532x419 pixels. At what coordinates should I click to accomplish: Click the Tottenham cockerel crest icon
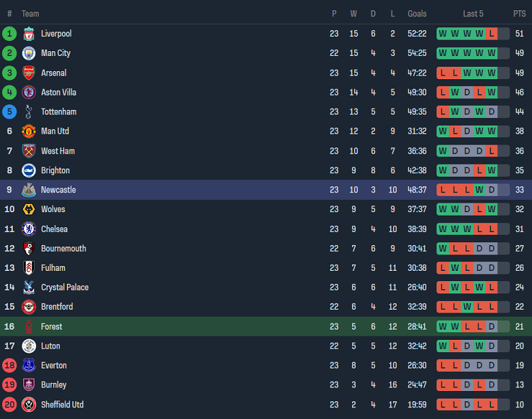(29, 112)
